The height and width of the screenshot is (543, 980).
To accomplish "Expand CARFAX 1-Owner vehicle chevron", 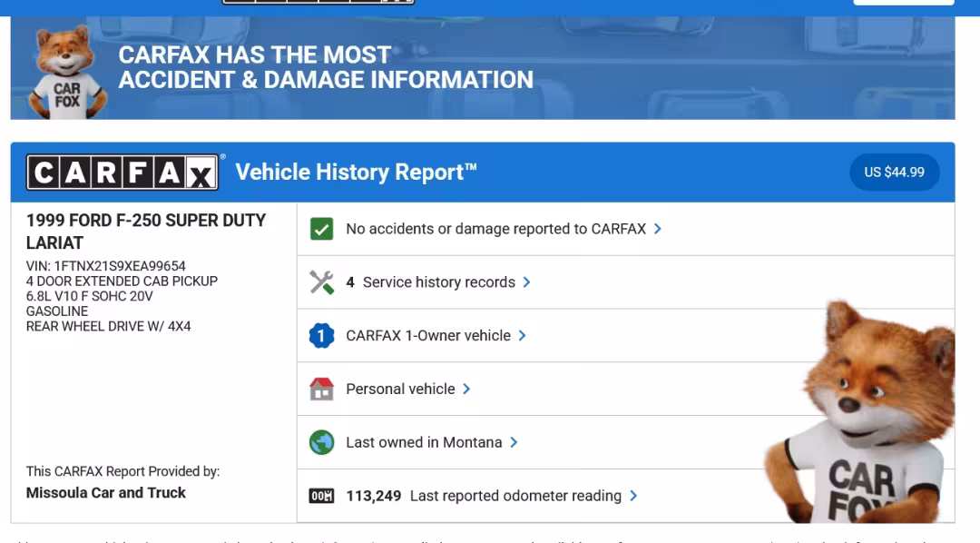I will (523, 336).
